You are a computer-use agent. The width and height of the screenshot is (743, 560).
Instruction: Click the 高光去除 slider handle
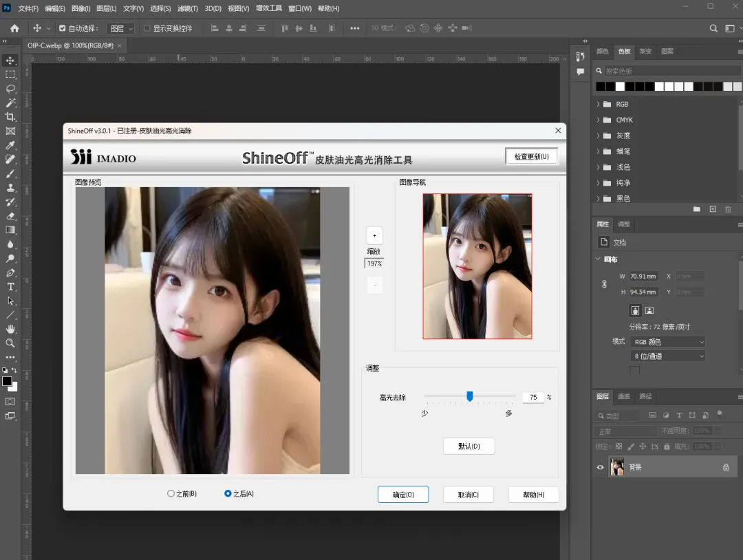(x=470, y=396)
